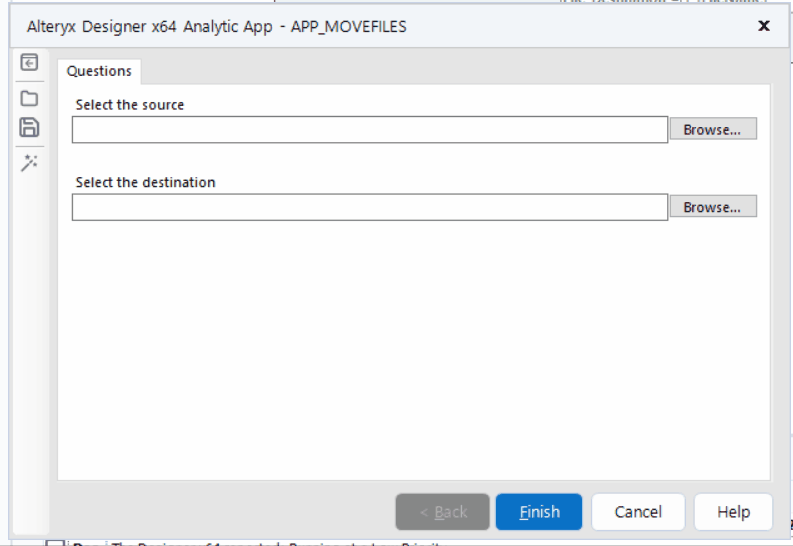Switch to the Questions tab
The height and width of the screenshot is (546, 793).
tap(99, 71)
